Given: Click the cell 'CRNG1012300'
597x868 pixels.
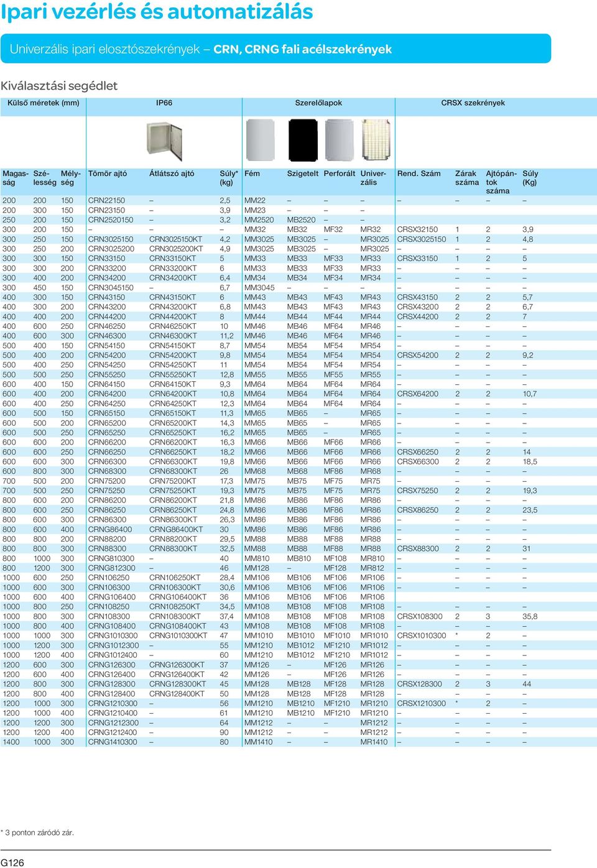Looking at the screenshot, I should pyautogui.click(x=113, y=645).
